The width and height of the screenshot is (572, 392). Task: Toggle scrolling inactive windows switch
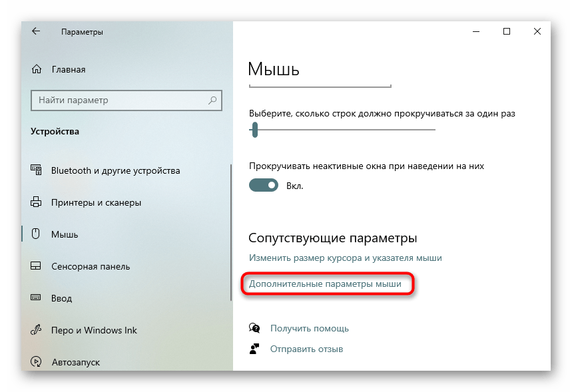(264, 186)
